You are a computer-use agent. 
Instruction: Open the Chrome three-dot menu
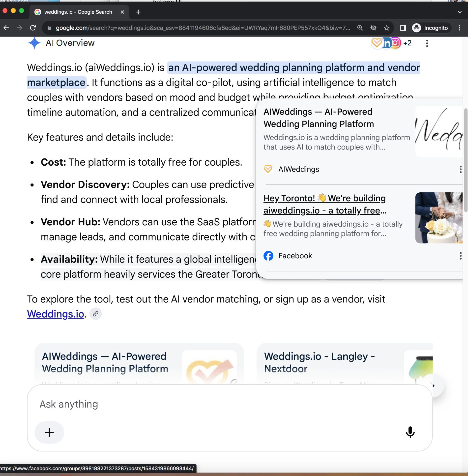click(460, 28)
